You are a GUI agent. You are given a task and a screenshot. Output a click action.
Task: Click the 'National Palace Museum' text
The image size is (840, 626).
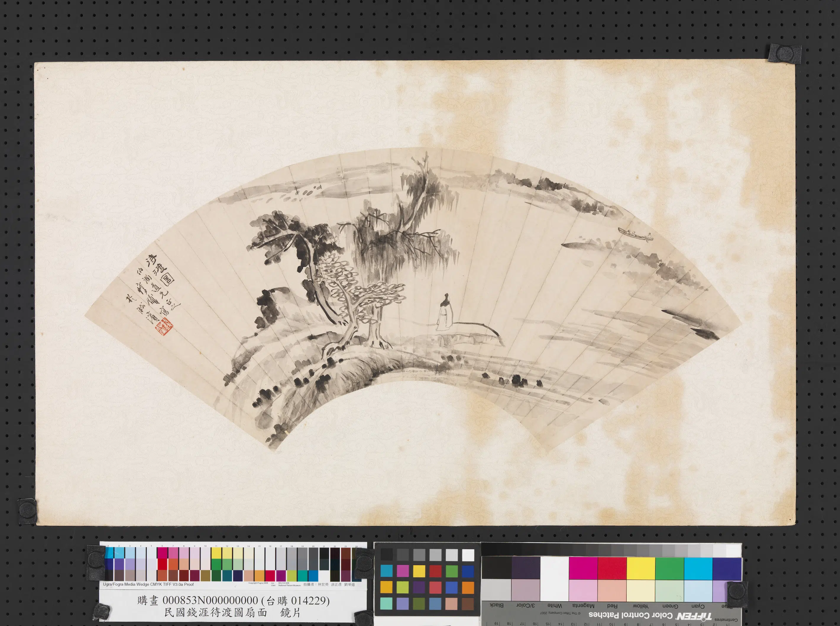(289, 585)
